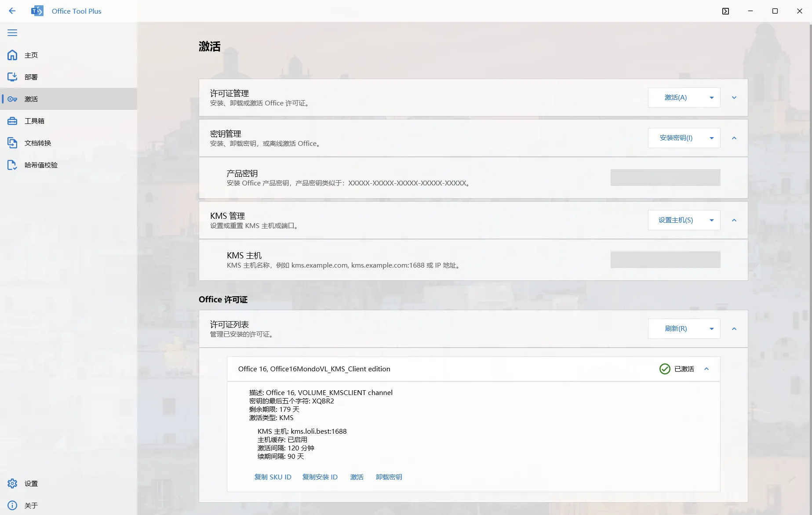Image resolution: width=812 pixels, height=515 pixels.
Task: Open dropdown arrow beside 安装密钥(I)
Action: (x=711, y=138)
